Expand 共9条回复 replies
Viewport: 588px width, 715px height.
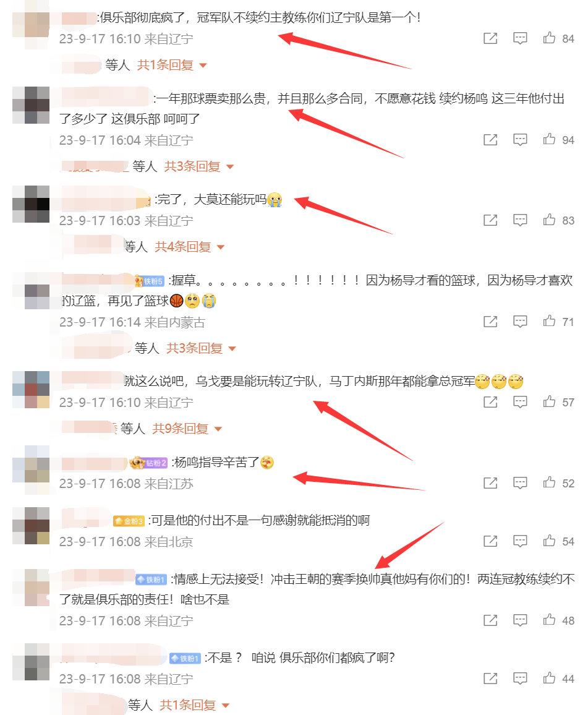point(187,429)
